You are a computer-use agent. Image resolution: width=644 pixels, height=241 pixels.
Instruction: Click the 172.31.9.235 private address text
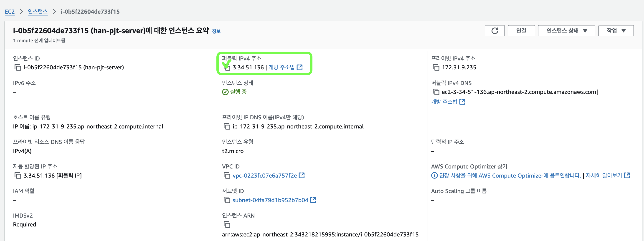[459, 68]
